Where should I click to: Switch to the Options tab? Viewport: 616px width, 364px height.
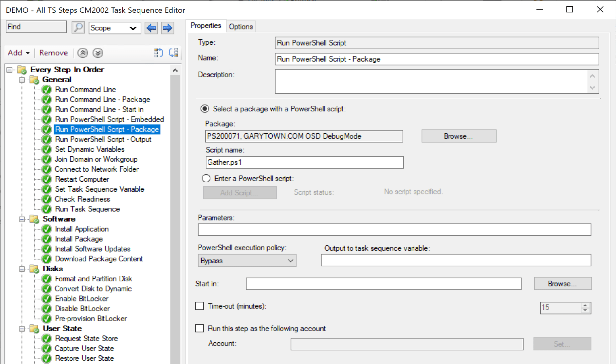coord(241,26)
